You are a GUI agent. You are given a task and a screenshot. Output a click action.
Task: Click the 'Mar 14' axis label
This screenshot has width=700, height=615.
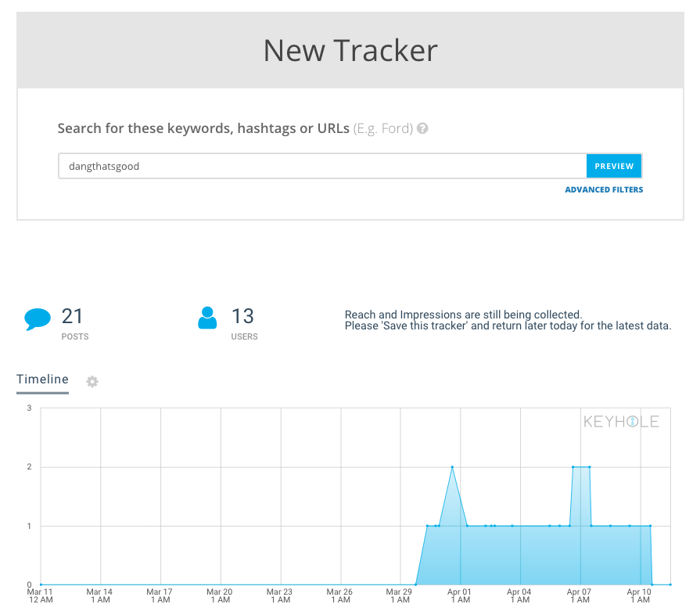(x=99, y=595)
